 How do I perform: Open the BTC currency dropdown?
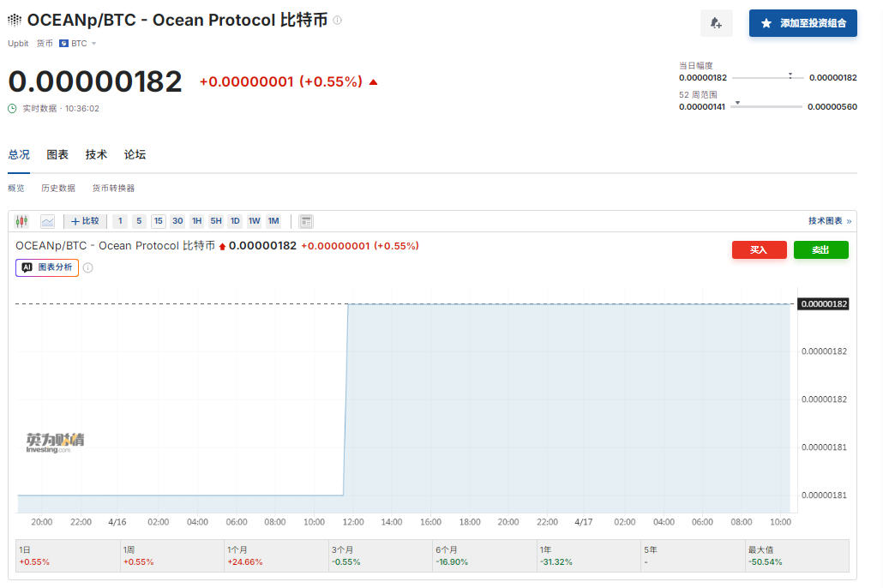[x=78, y=44]
